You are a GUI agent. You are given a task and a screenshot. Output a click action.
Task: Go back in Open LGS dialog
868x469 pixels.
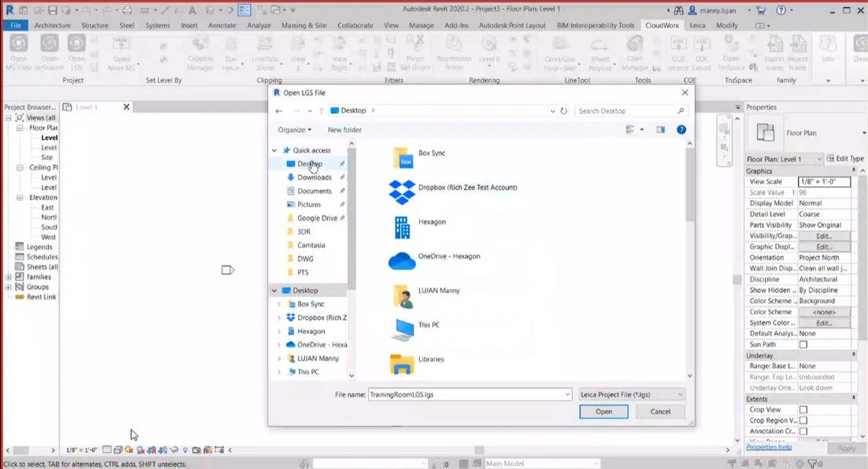point(278,111)
